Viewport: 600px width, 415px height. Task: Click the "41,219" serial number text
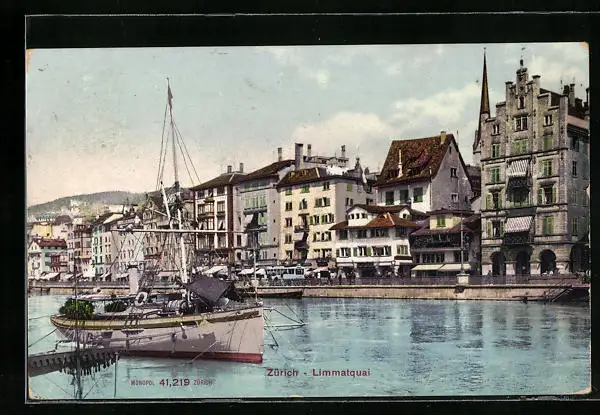[x=173, y=382]
